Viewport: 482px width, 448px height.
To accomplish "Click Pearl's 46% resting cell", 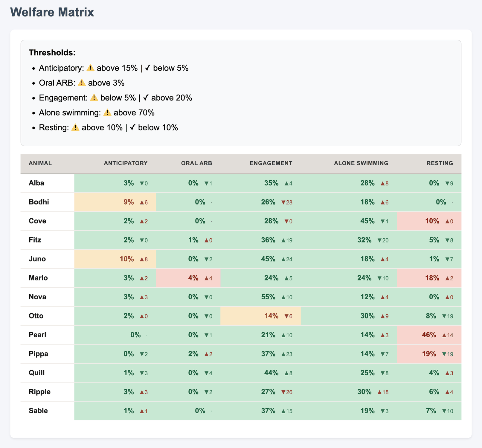I will pos(429,335).
